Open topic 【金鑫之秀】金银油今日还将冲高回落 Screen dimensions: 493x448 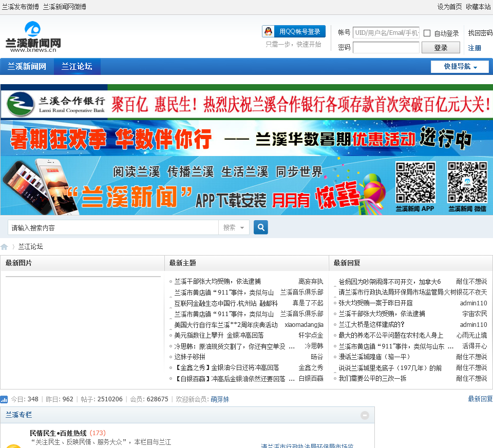pyautogui.click(x=226, y=367)
